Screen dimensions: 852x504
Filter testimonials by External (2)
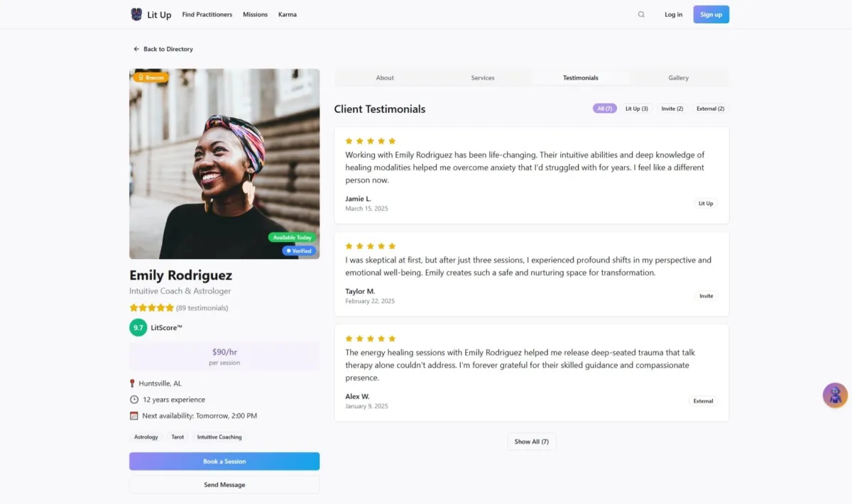[x=711, y=109]
